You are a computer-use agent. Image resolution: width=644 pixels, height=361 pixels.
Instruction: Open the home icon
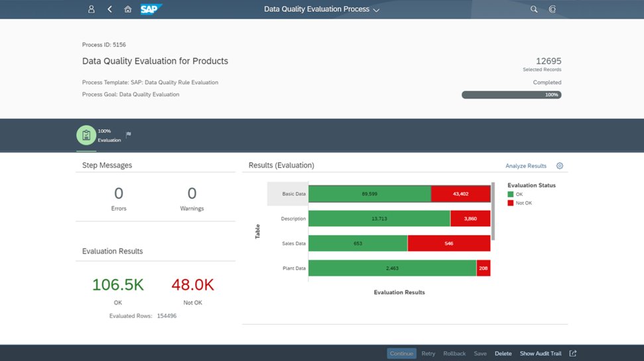pos(128,9)
